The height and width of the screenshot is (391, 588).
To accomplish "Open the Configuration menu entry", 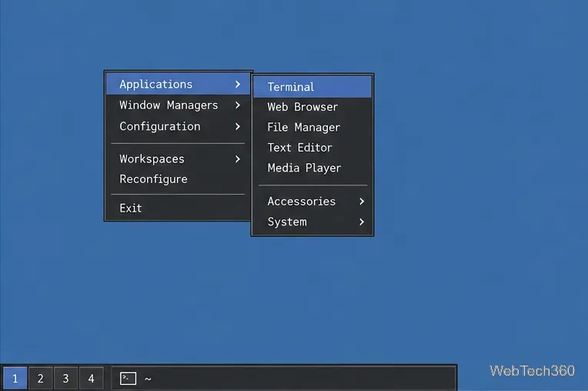I will pyautogui.click(x=178, y=126).
